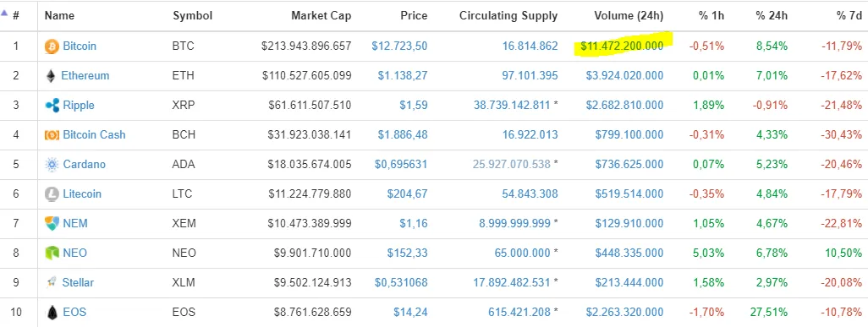This screenshot has height=327, width=868.
Task: Open Ripple's $1,59 price link
Action: click(x=414, y=105)
